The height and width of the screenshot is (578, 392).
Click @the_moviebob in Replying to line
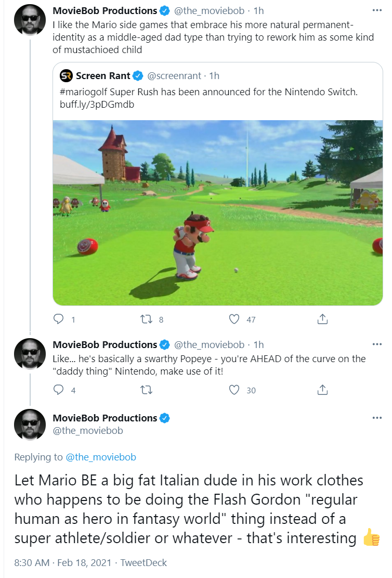pyautogui.click(x=100, y=457)
